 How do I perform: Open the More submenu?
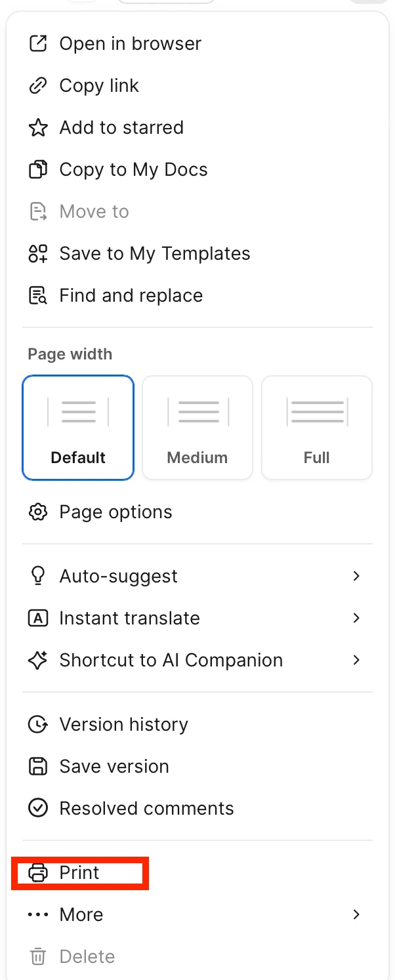point(197,914)
